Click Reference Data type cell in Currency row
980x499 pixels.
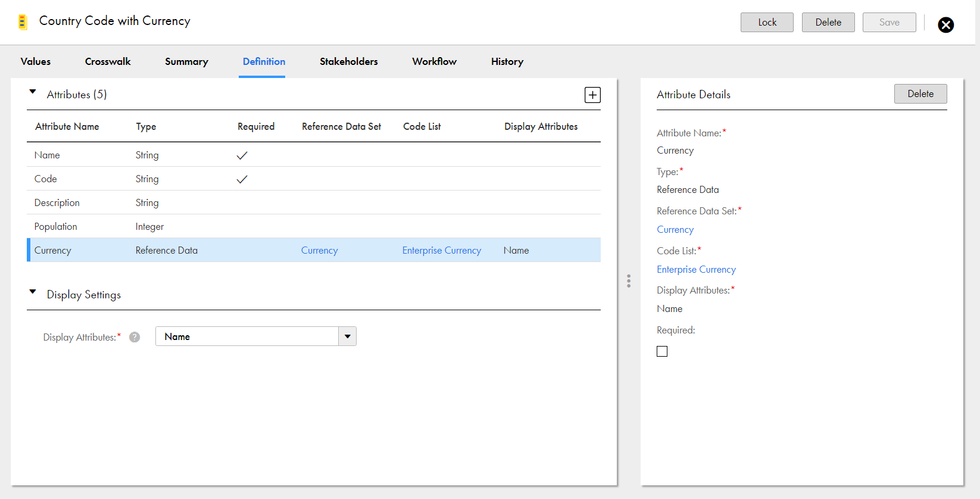(166, 250)
